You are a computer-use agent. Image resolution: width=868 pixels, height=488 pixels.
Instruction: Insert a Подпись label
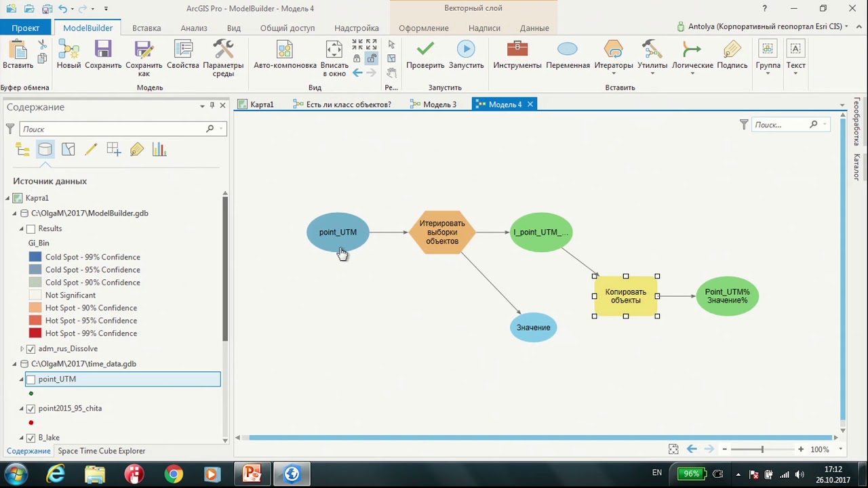click(732, 54)
